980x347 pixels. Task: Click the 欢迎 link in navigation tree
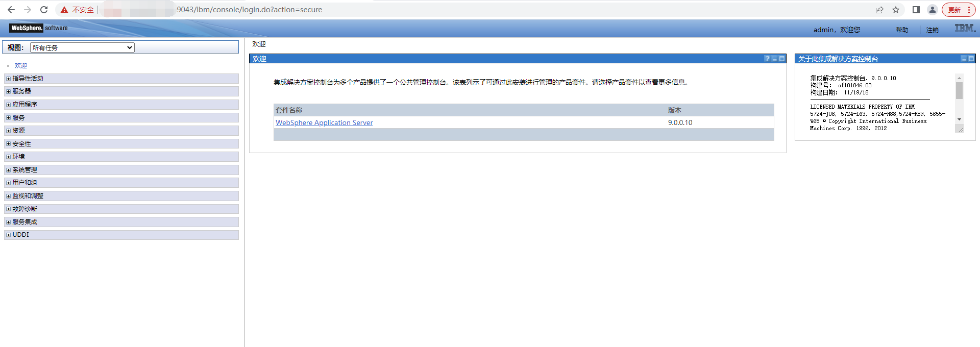21,66
